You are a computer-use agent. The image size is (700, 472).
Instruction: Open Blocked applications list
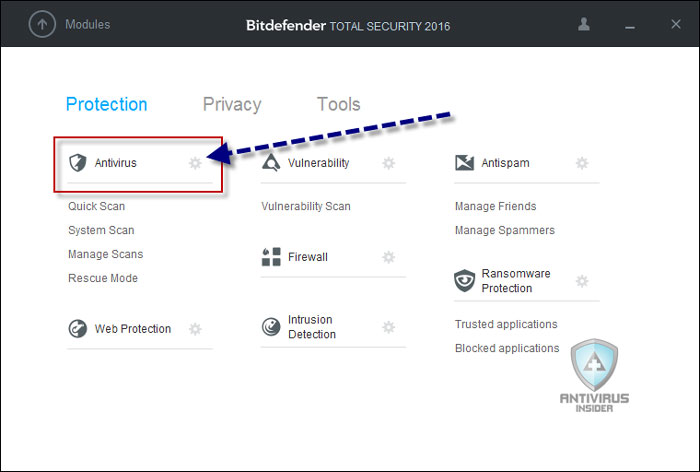pyautogui.click(x=507, y=348)
